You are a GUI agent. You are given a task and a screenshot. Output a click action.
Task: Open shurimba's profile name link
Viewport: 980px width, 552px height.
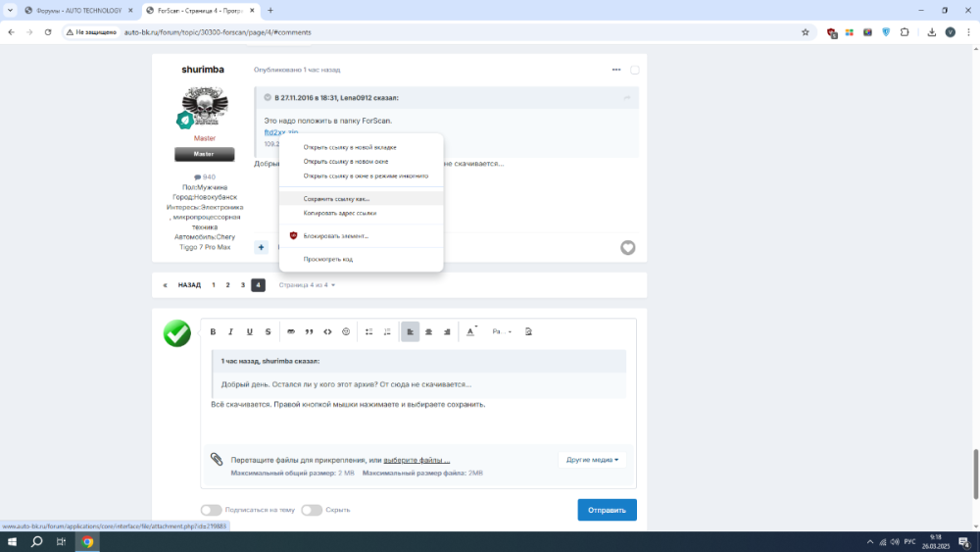(x=203, y=70)
